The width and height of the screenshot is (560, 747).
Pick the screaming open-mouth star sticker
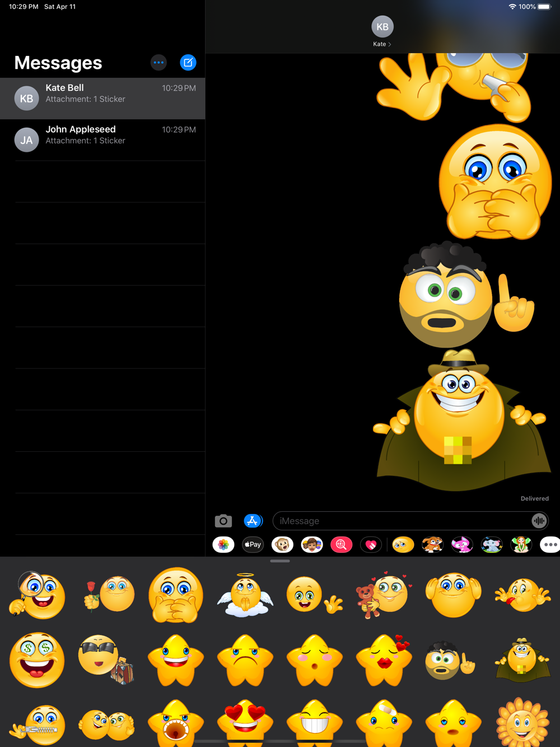[x=176, y=723]
